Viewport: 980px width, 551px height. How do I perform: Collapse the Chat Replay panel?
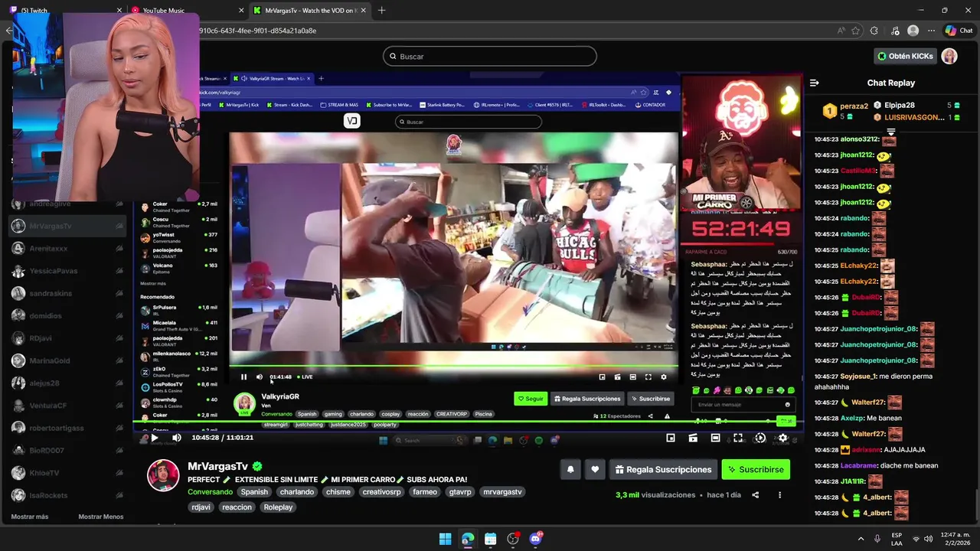(815, 83)
